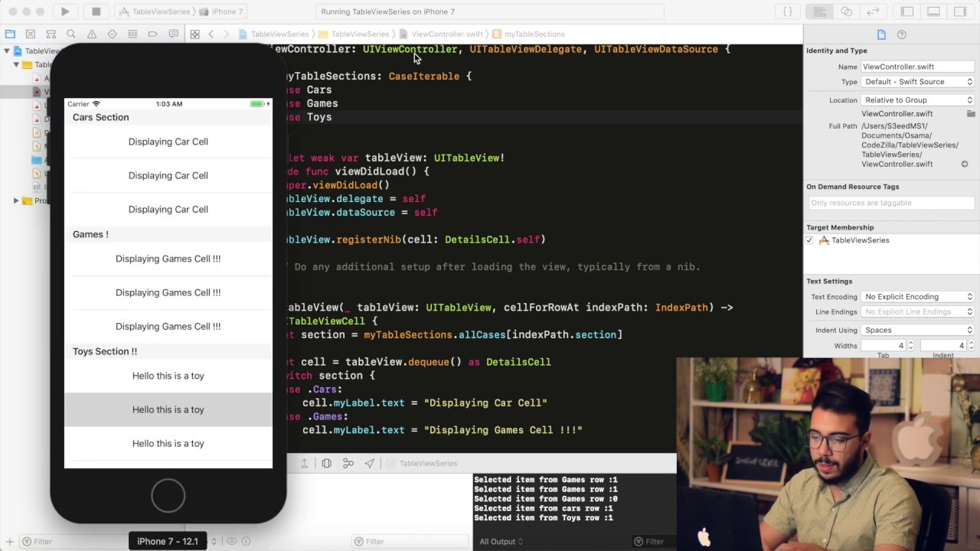The height and width of the screenshot is (551, 980).
Task: Open the Location dropdown
Action: (917, 100)
